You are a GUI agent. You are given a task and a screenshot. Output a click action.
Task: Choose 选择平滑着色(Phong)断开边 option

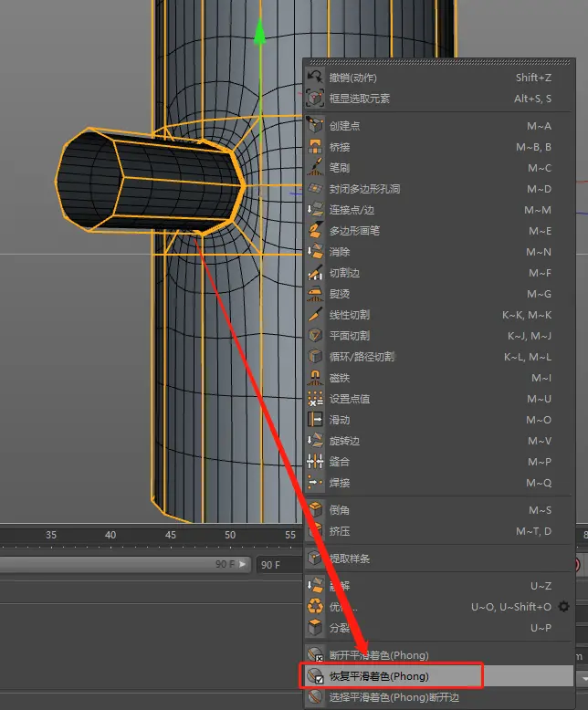click(394, 697)
